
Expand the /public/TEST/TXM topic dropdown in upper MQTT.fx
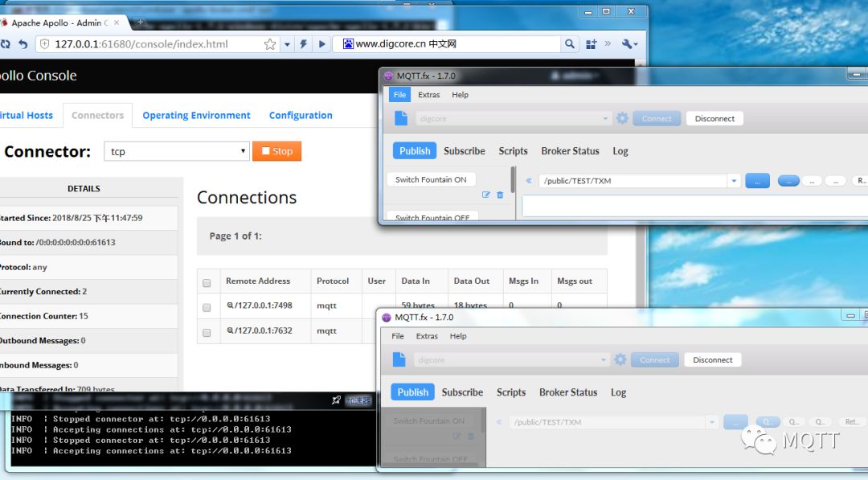(734, 180)
